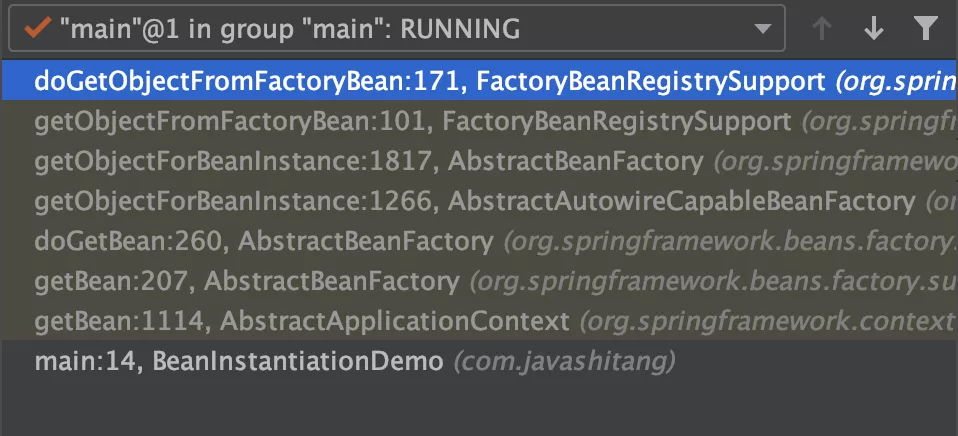Screen dimensions: 958x436
Task: Click the funnel filter icon for frames
Action: (x=926, y=29)
